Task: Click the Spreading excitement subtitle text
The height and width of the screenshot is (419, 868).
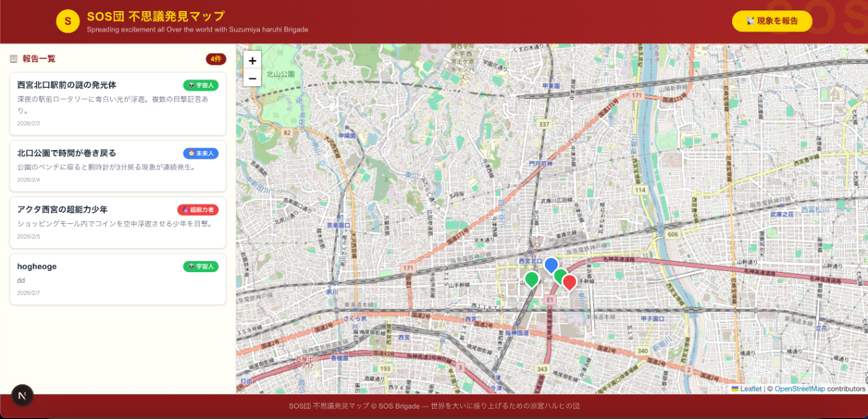Action: pyautogui.click(x=197, y=29)
